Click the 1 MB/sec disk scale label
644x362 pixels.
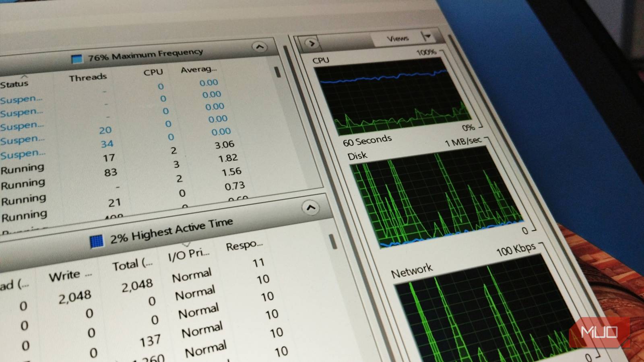tap(463, 142)
